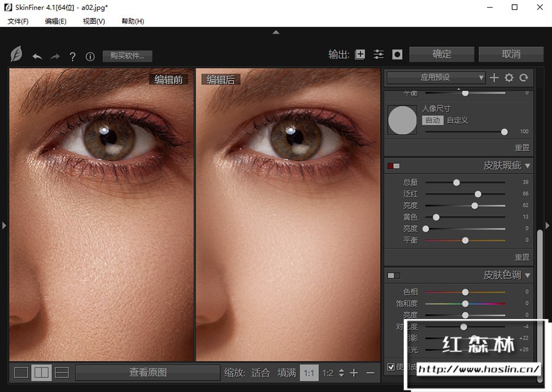Toggle the 皮肤瑕疵 section on/off switch
Image resolution: width=552 pixels, height=392 pixels.
tap(393, 166)
